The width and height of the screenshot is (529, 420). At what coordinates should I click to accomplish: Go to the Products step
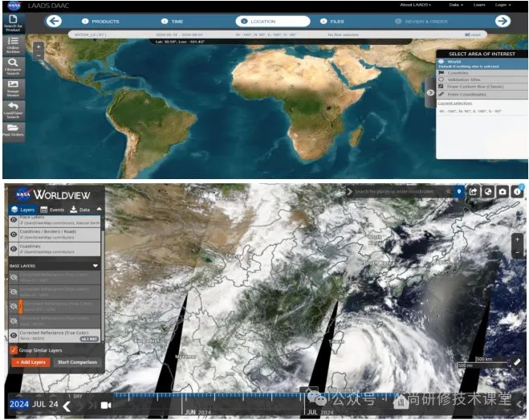click(x=100, y=21)
